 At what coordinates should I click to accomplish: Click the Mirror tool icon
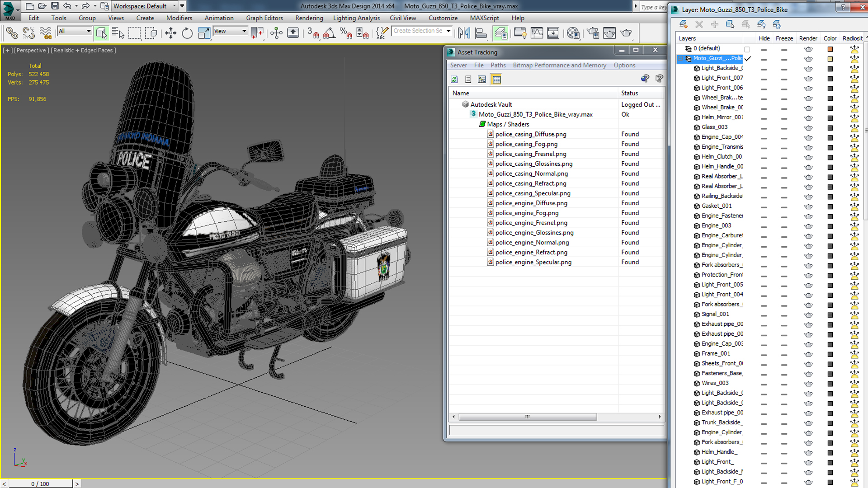coord(464,33)
